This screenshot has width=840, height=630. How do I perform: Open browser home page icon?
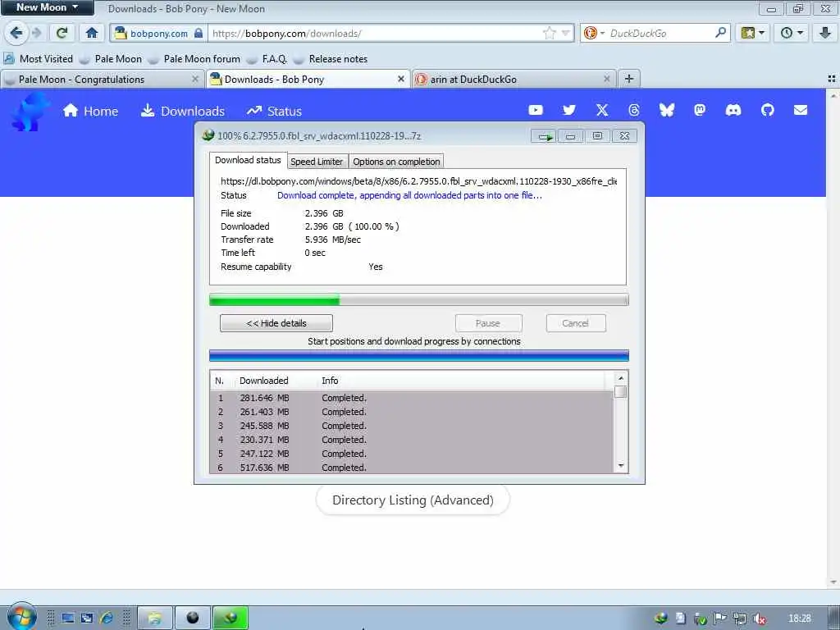coord(92,33)
